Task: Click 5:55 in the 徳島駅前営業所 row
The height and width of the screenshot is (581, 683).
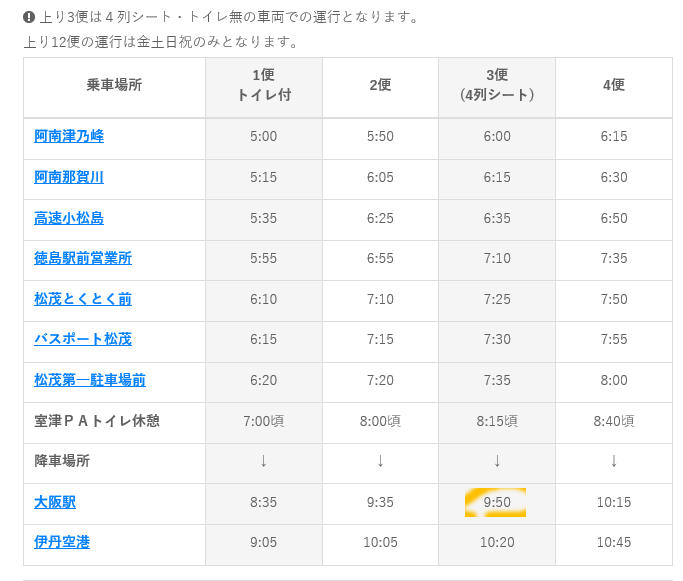Action: (264, 258)
